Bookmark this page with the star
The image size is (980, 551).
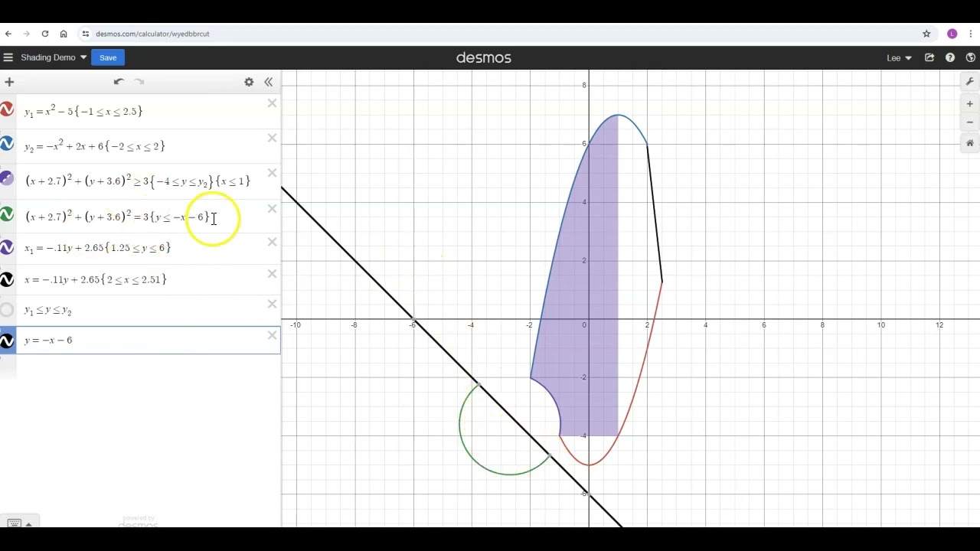pos(926,34)
